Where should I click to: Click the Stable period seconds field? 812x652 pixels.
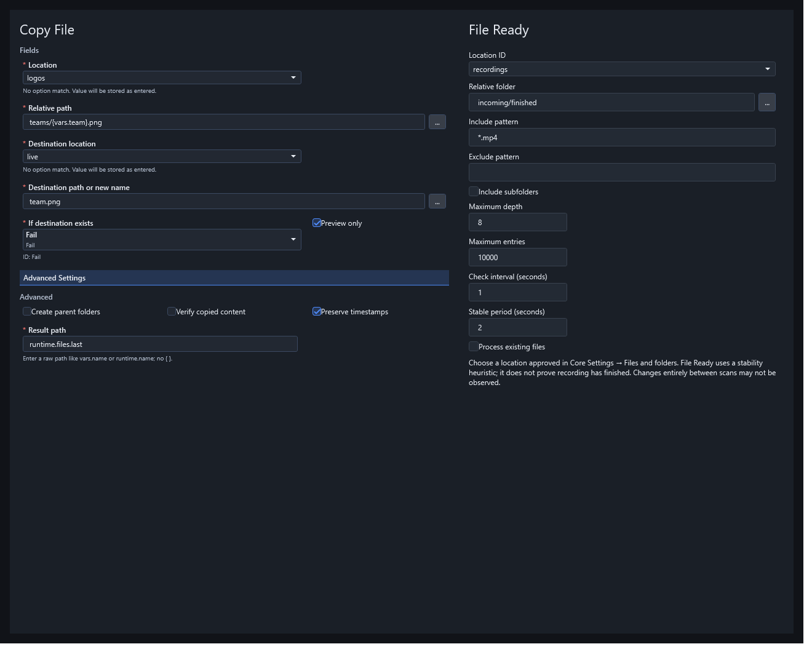pyautogui.click(x=518, y=327)
